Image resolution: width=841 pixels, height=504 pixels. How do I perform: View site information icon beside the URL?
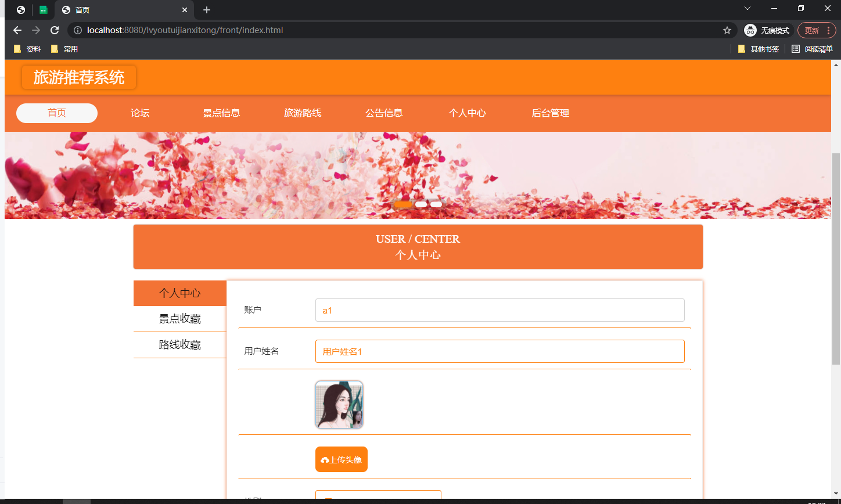coord(78,30)
